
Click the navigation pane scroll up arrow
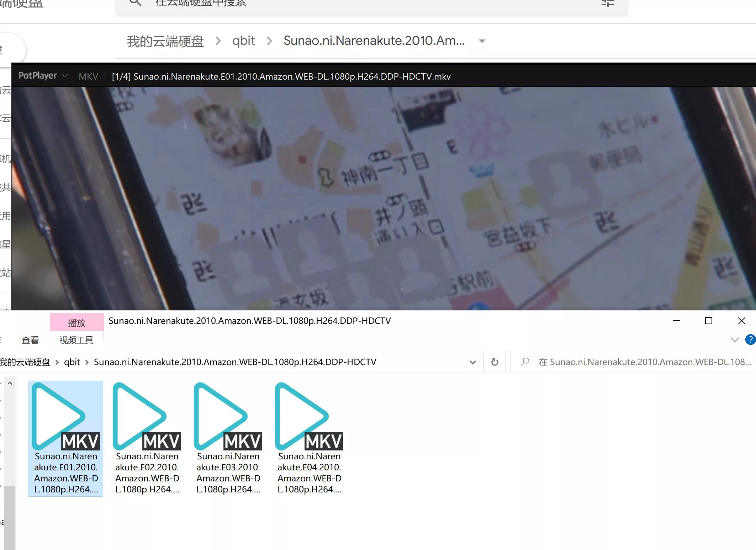pos(10,383)
